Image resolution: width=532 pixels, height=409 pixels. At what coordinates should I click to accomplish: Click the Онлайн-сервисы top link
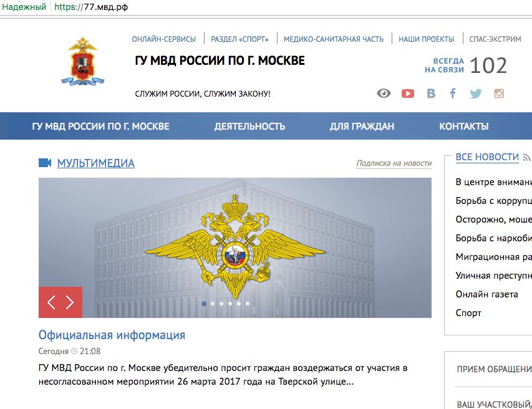(164, 39)
